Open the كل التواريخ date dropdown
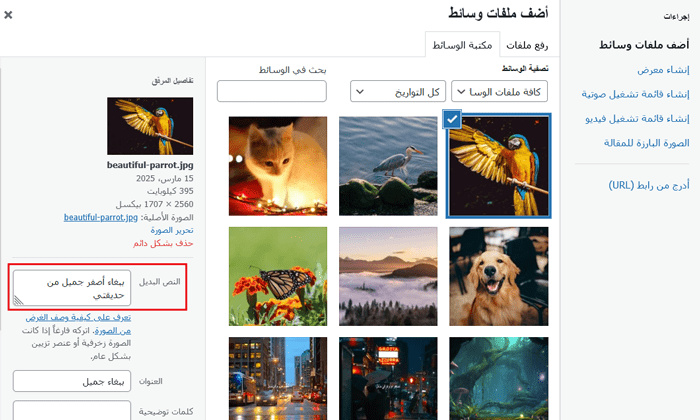Image resolution: width=700 pixels, height=420 pixels. (398, 91)
